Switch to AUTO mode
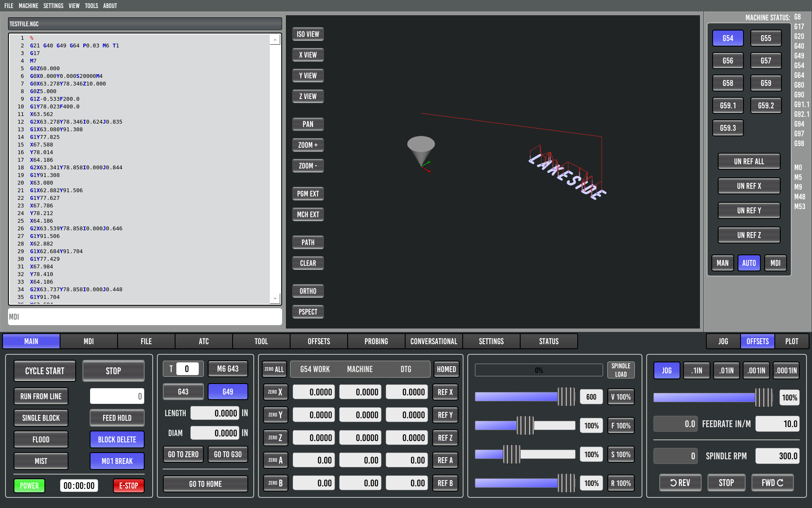812x508 pixels. point(749,263)
